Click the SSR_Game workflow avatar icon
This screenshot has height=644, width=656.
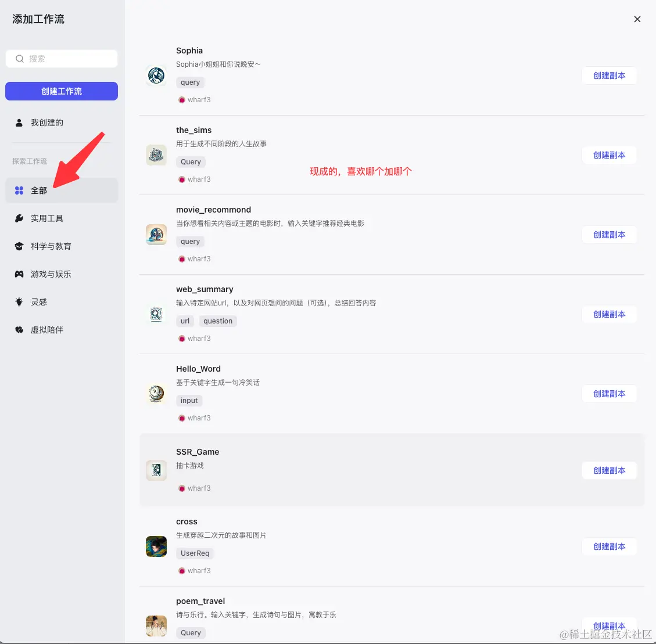(x=156, y=470)
